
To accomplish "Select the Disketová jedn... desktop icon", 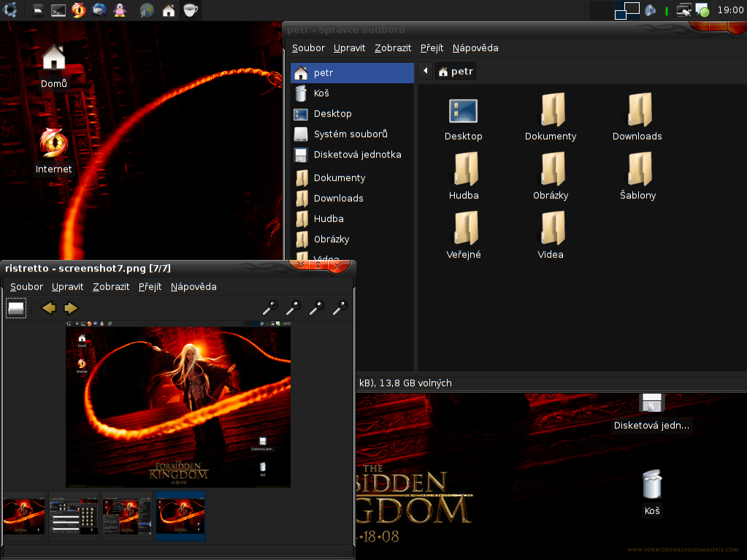I will (651, 413).
